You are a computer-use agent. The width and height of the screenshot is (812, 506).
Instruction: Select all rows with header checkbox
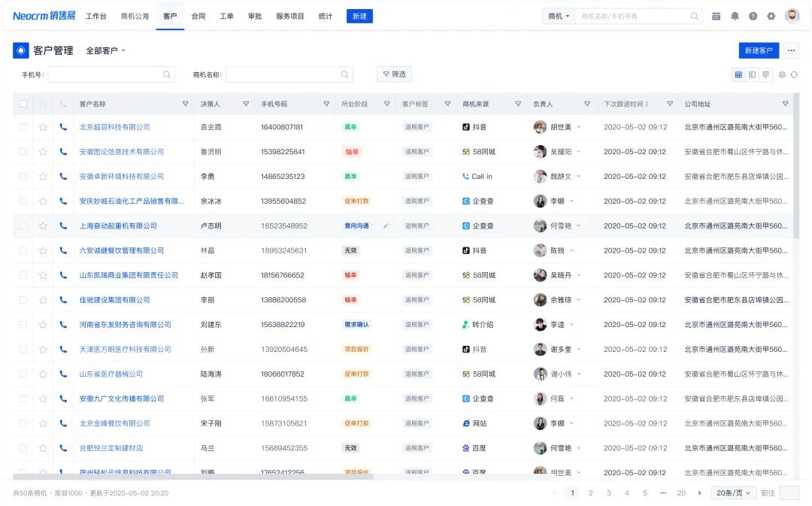click(x=23, y=104)
